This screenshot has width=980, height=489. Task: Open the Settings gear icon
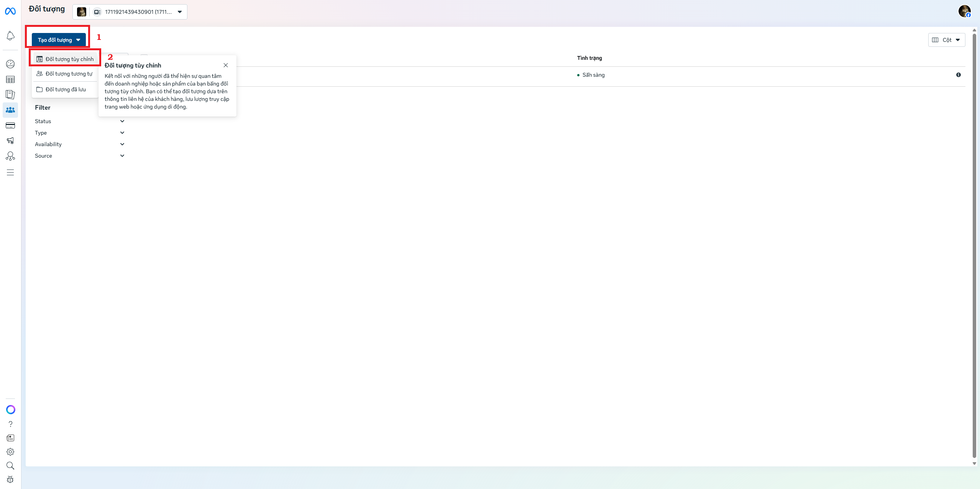tap(10, 451)
